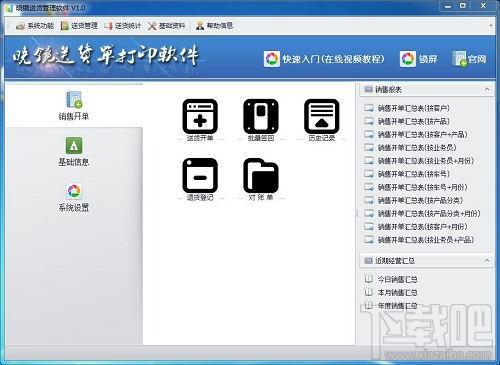500x365 pixels.
Task: Open the 基础资料 menu
Action: pos(166,26)
